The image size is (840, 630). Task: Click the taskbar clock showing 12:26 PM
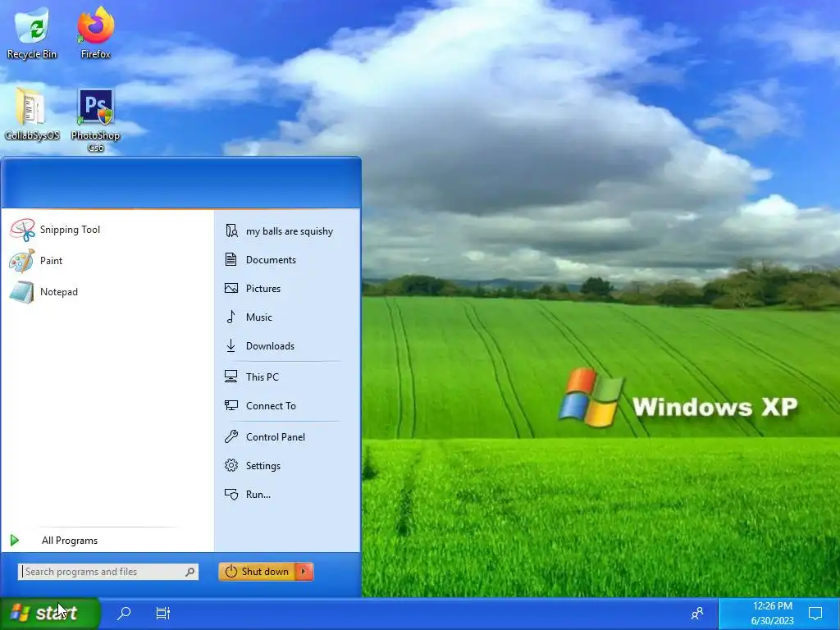pyautogui.click(x=772, y=614)
